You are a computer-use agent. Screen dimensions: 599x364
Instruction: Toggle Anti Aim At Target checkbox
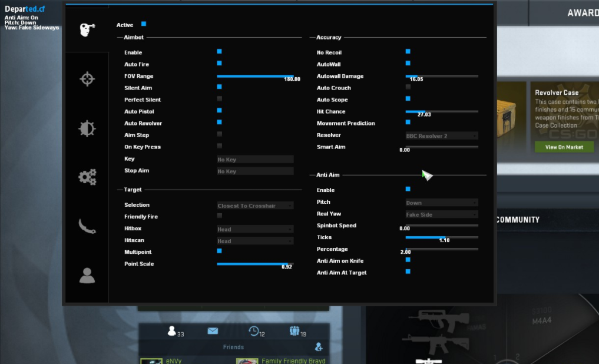[x=408, y=272]
